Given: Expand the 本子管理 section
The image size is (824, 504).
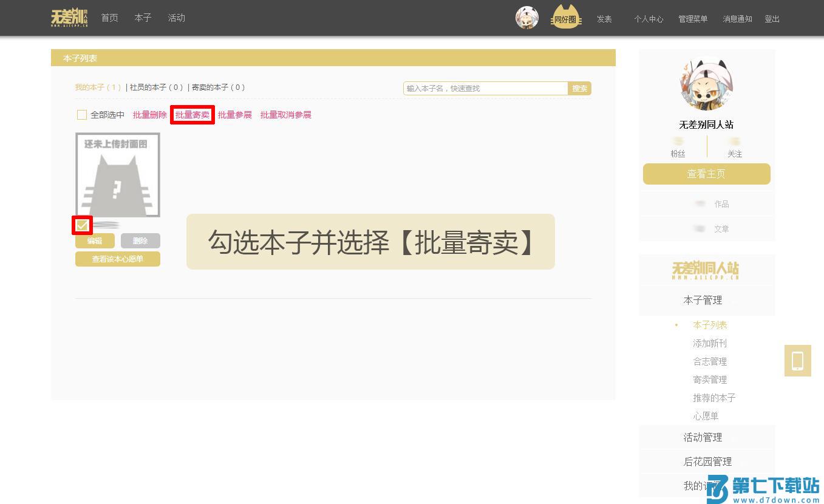Looking at the screenshot, I should (x=703, y=300).
